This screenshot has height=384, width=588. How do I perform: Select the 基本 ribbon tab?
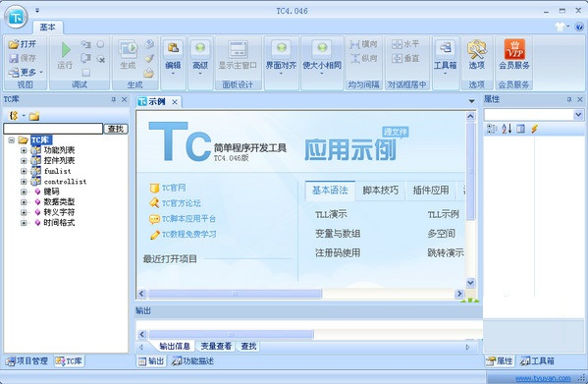click(x=48, y=27)
